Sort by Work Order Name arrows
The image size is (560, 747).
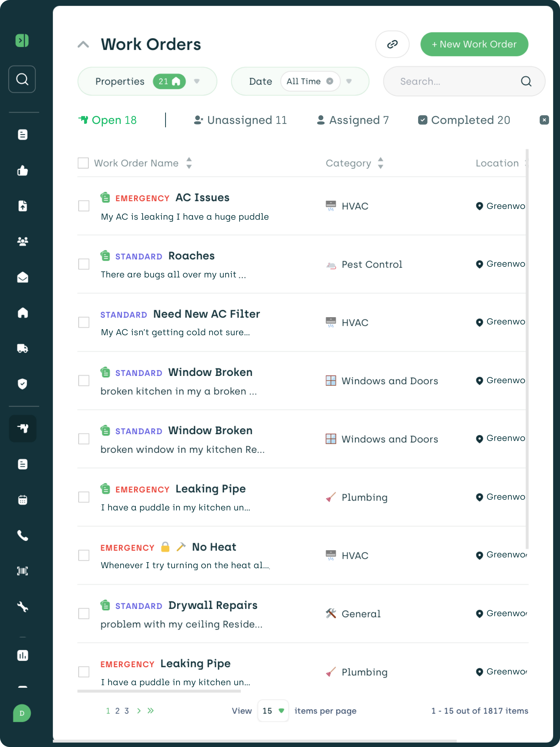click(x=189, y=163)
